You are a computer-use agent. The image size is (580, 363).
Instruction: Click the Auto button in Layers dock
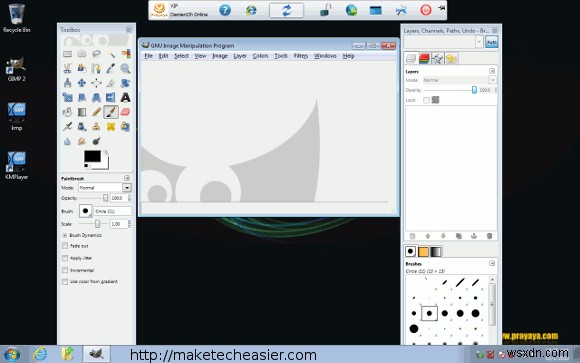[x=492, y=42]
